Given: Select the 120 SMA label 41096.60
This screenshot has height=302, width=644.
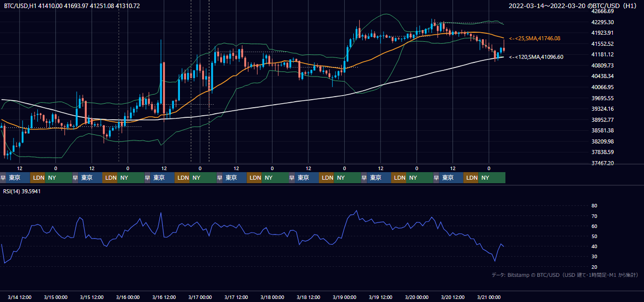Looking at the screenshot, I should [536, 57].
